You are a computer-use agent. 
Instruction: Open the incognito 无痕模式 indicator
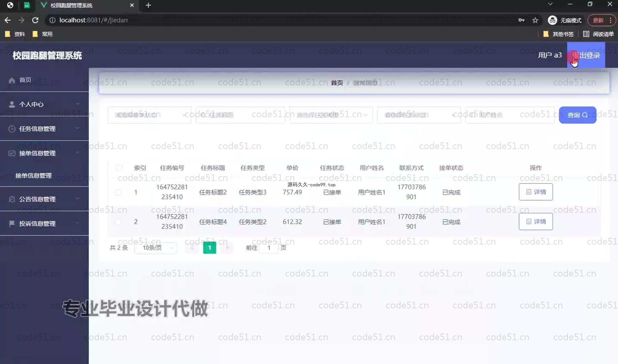click(564, 20)
